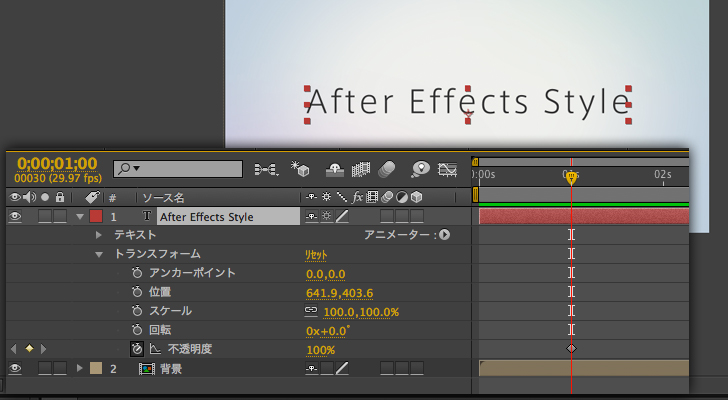Select the opacity keyframe diamond in timeline

[571, 348]
